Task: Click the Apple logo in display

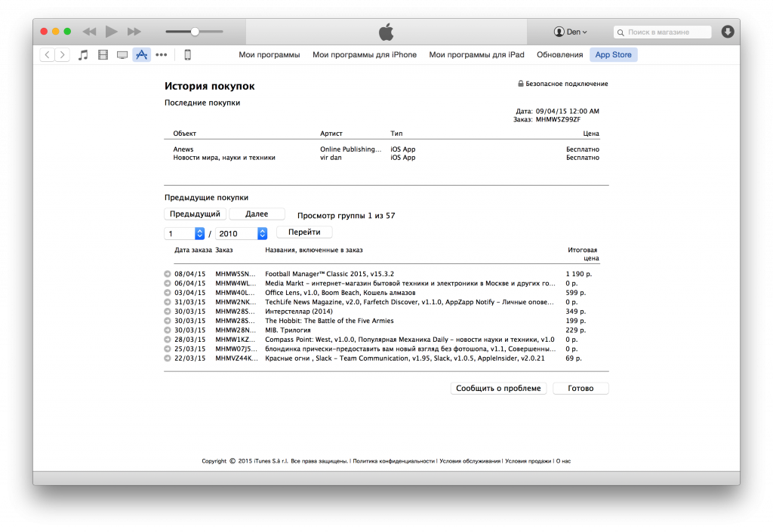Action: point(386,32)
